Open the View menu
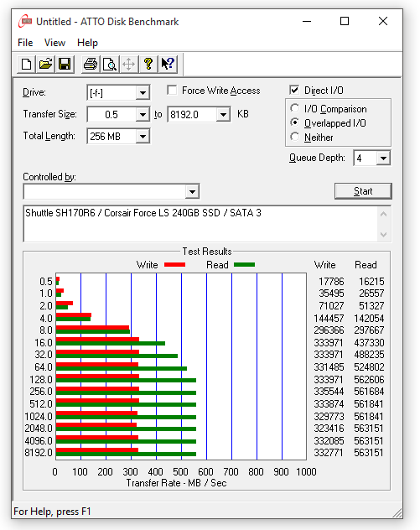420x530 pixels. click(54, 43)
